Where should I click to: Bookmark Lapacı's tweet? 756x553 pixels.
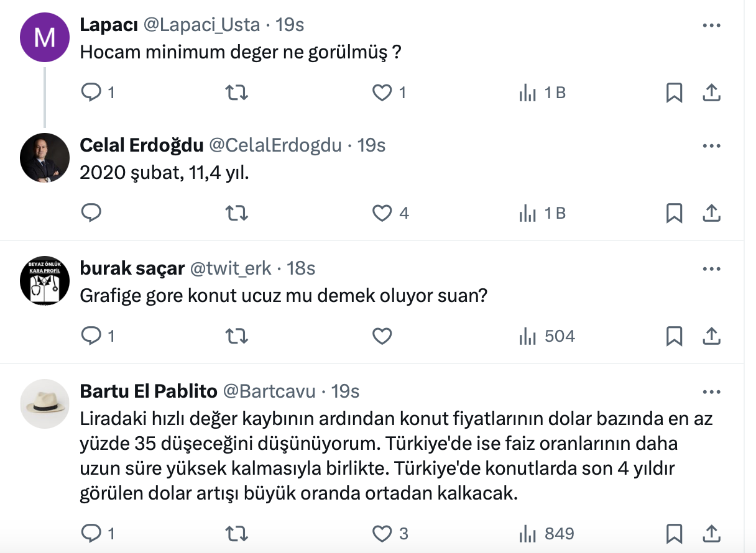click(x=674, y=93)
